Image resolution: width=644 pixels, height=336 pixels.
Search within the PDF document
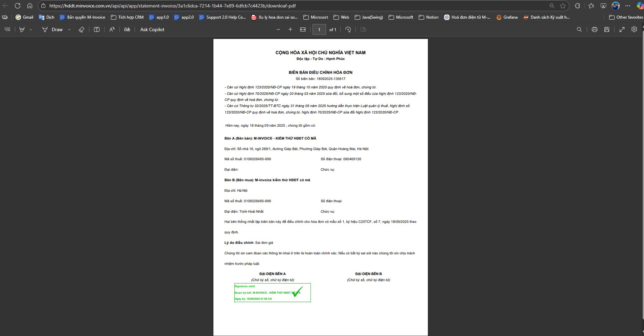pyautogui.click(x=579, y=29)
